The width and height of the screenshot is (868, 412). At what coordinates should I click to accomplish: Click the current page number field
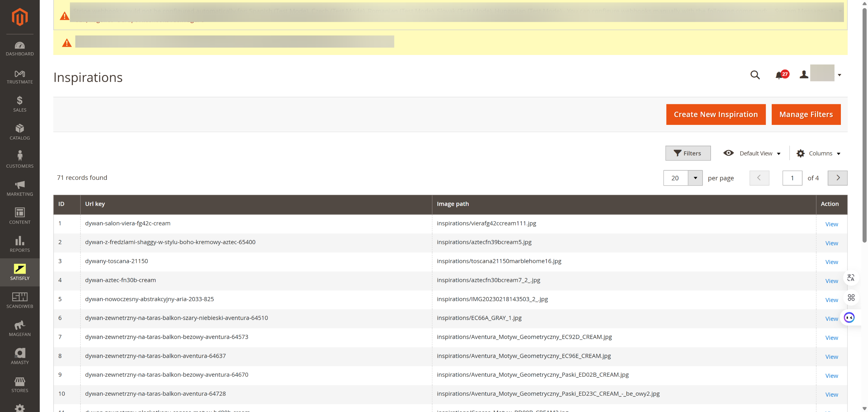click(792, 178)
